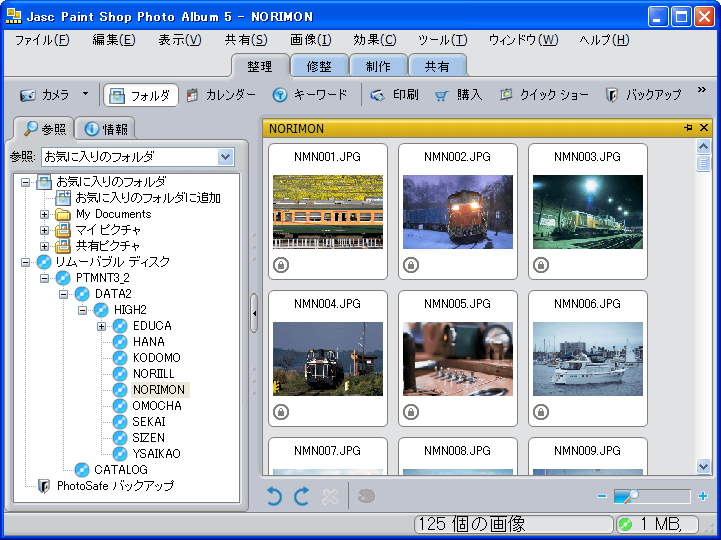
Task: Switch to the 制作 tab
Action: click(378, 66)
